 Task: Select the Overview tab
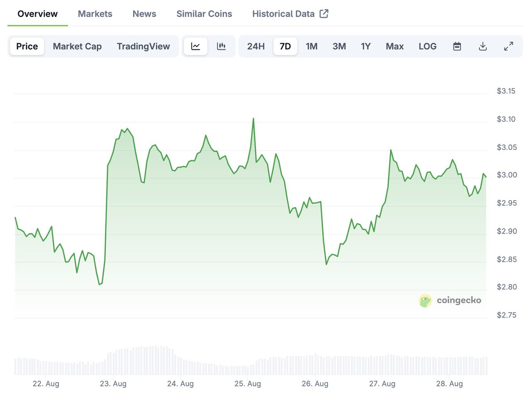pos(37,13)
